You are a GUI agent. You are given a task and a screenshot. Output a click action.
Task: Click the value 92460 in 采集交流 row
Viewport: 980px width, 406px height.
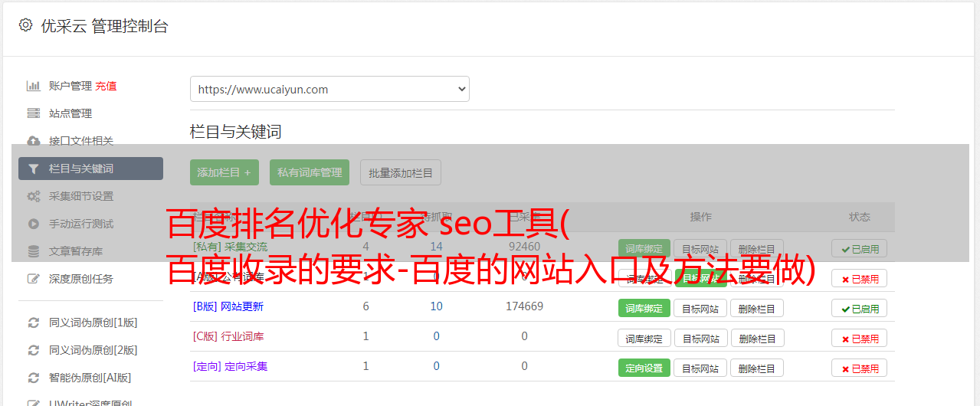pos(524,247)
